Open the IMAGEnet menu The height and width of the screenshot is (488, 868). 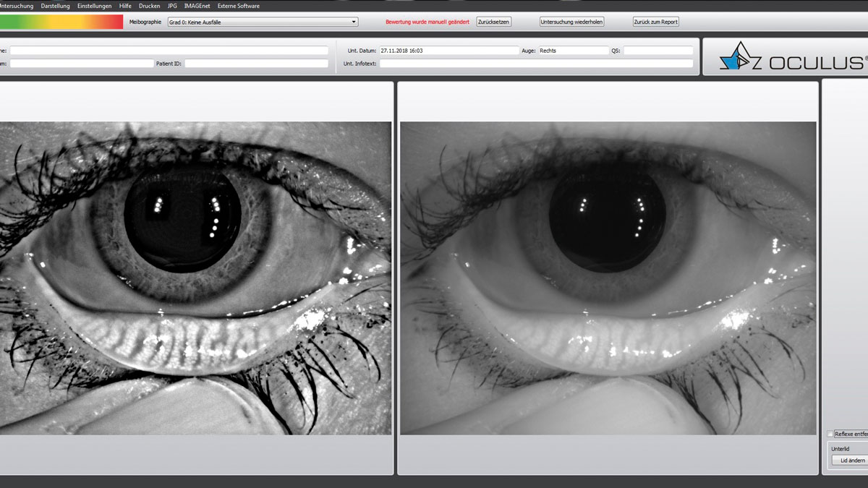tap(197, 6)
